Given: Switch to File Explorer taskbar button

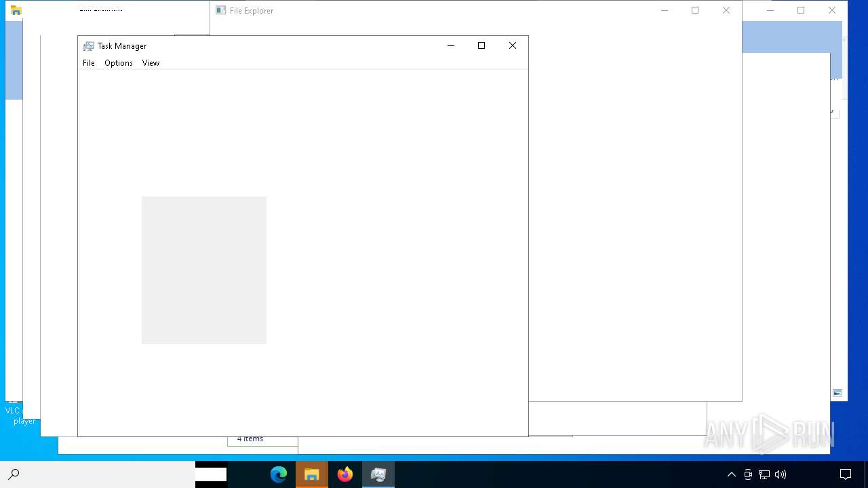Looking at the screenshot, I should (x=312, y=474).
